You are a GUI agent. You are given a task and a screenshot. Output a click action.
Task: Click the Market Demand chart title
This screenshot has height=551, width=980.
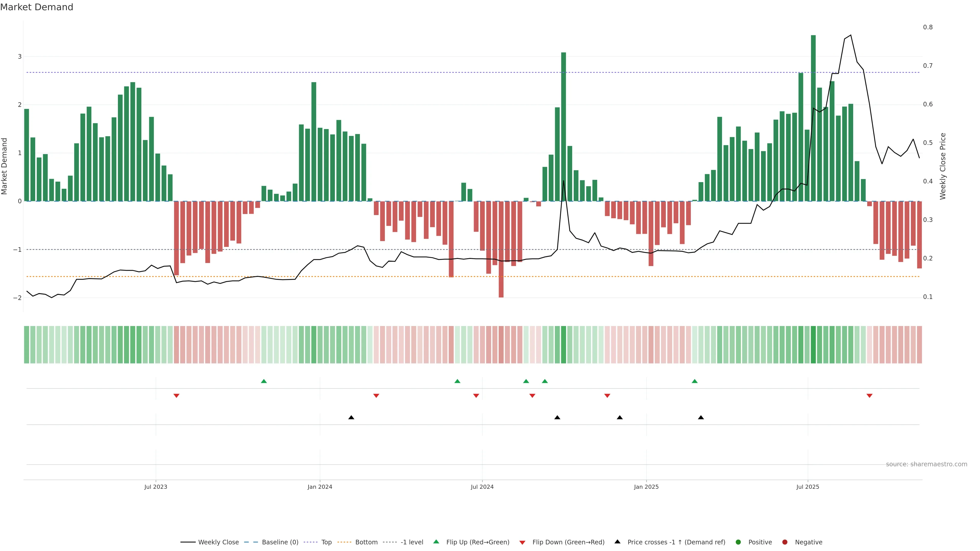(x=36, y=7)
